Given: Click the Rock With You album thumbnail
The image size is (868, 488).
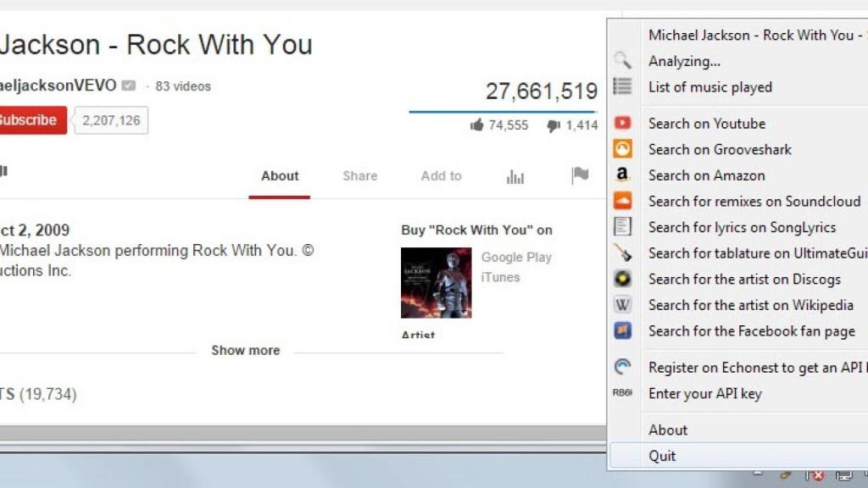Looking at the screenshot, I should 436,282.
